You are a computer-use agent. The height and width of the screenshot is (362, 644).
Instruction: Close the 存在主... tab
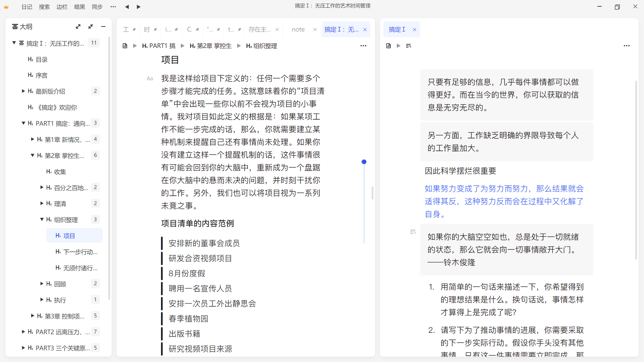[277, 29]
